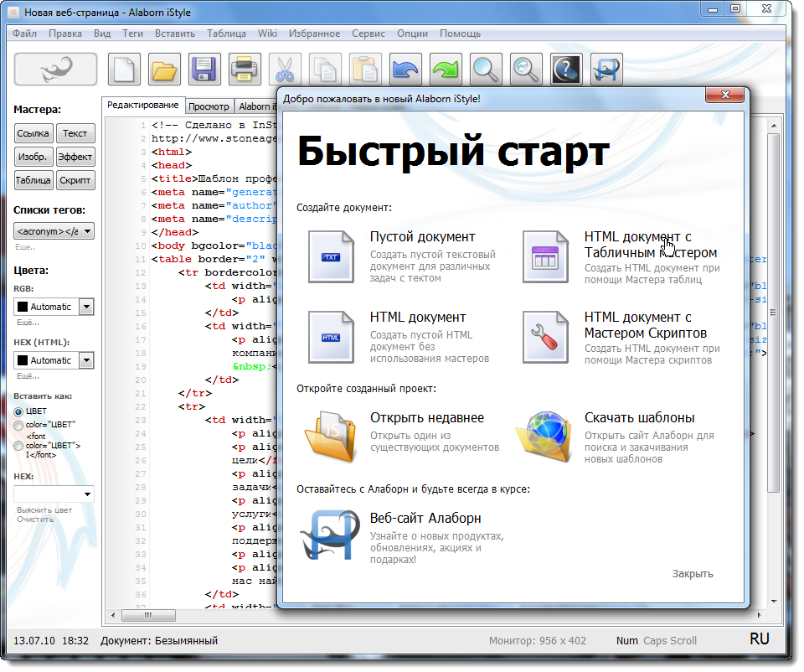Click the Веб-сайт Алаборн logo icon
The height and width of the screenshot is (672, 804).
click(x=330, y=535)
